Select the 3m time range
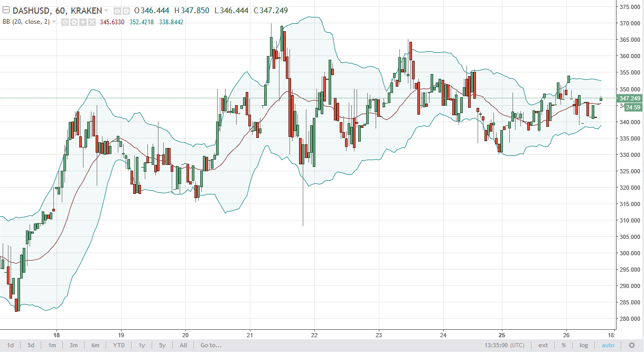The image size is (644, 352). pyautogui.click(x=73, y=345)
